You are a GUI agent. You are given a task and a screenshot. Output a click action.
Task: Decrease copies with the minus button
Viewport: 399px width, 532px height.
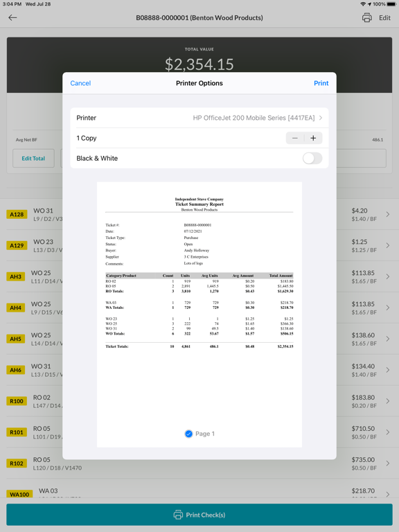tap(295, 138)
